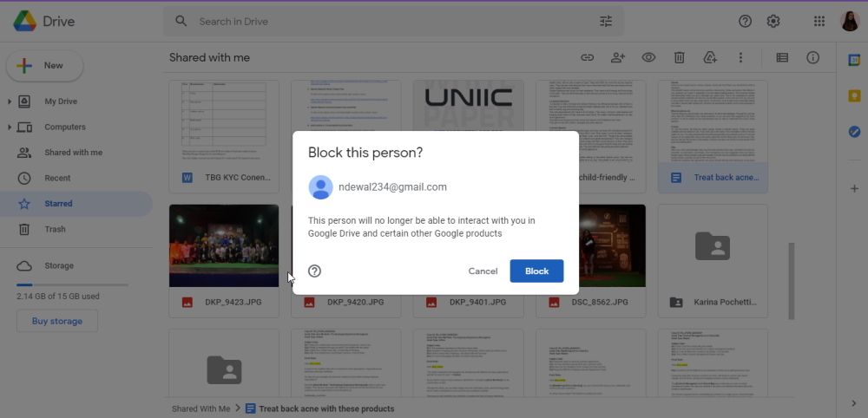Expand the Computers tree arrow
This screenshot has width=868, height=418.
(x=10, y=127)
